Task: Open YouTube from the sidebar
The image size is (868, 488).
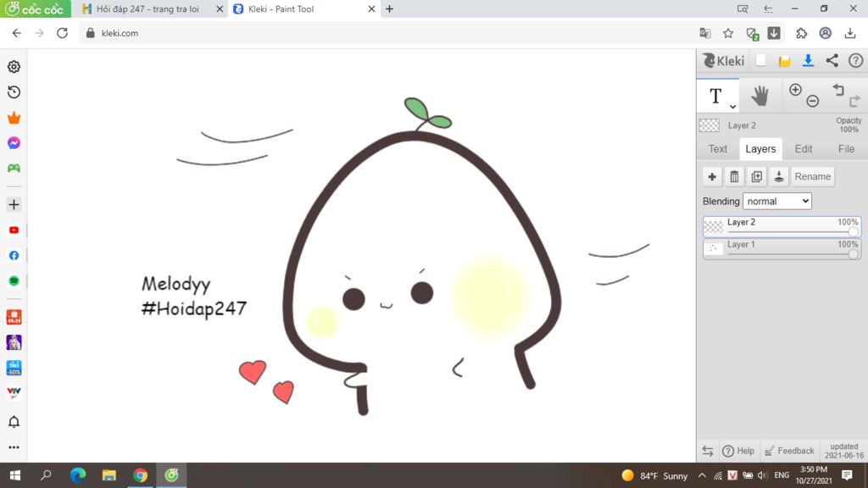Action: click(x=14, y=230)
